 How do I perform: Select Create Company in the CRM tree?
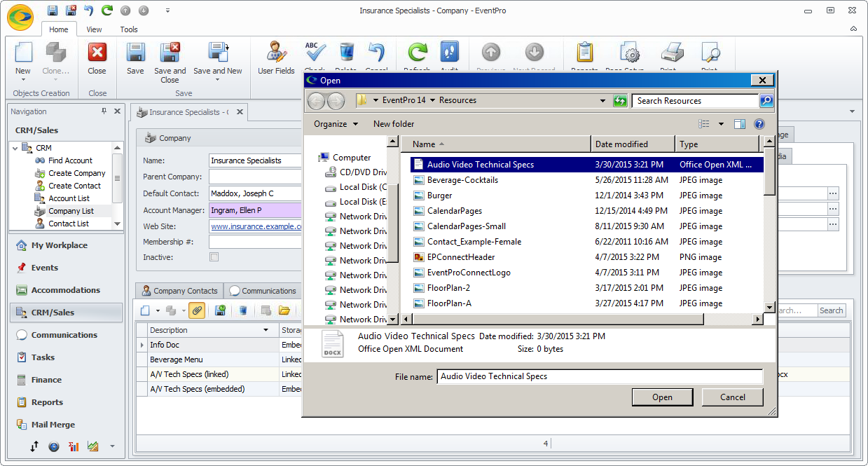point(77,173)
